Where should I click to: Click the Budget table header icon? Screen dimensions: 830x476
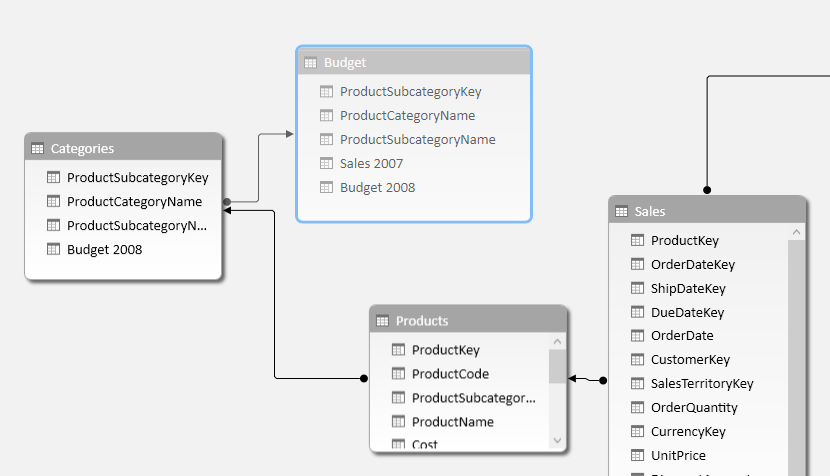(310, 62)
